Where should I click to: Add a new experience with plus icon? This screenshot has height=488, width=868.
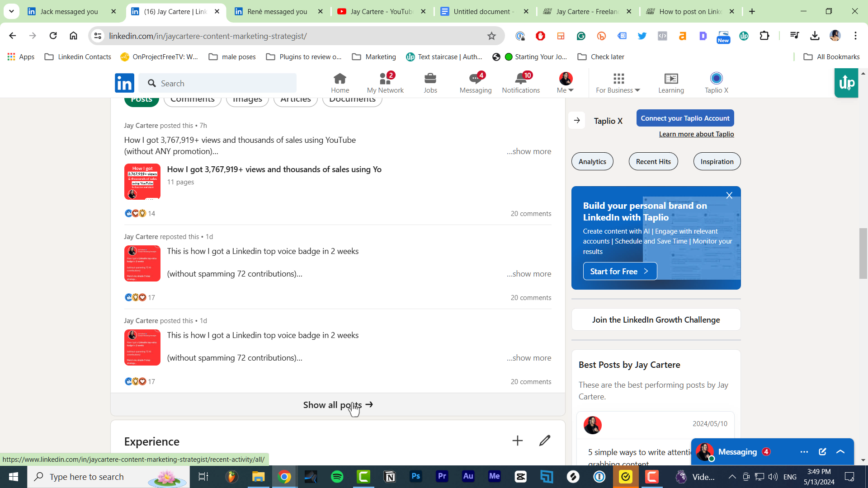tap(517, 440)
